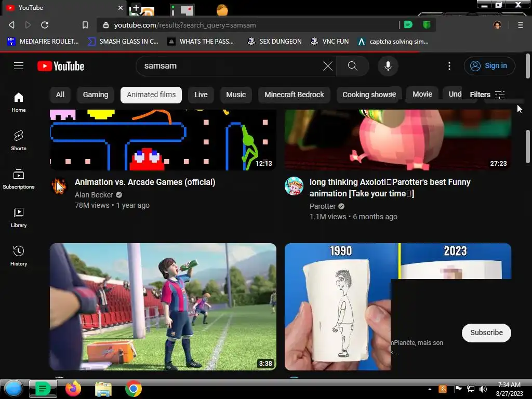532x399 pixels.
Task: Open MEDIAFIRE ROULET... bookmark
Action: click(x=43, y=42)
